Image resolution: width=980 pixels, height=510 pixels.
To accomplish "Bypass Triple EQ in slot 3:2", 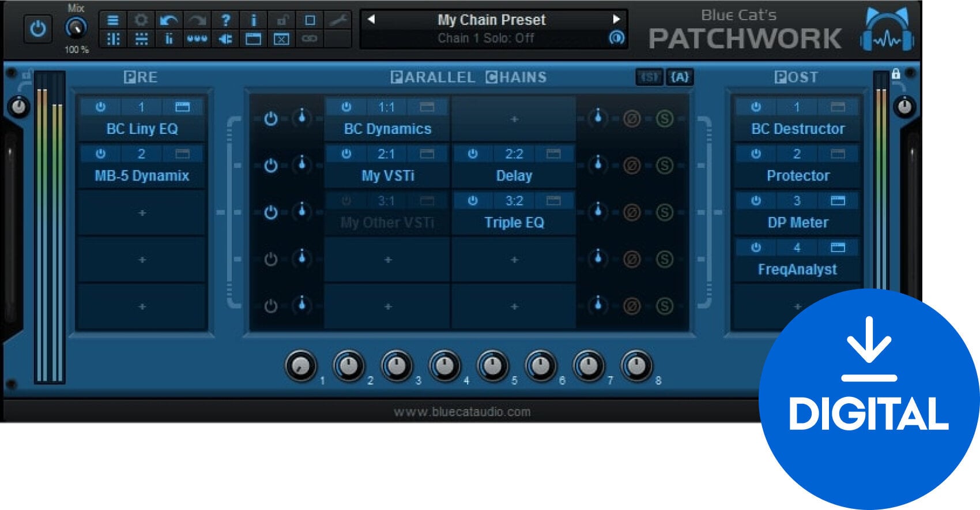I will [x=473, y=201].
